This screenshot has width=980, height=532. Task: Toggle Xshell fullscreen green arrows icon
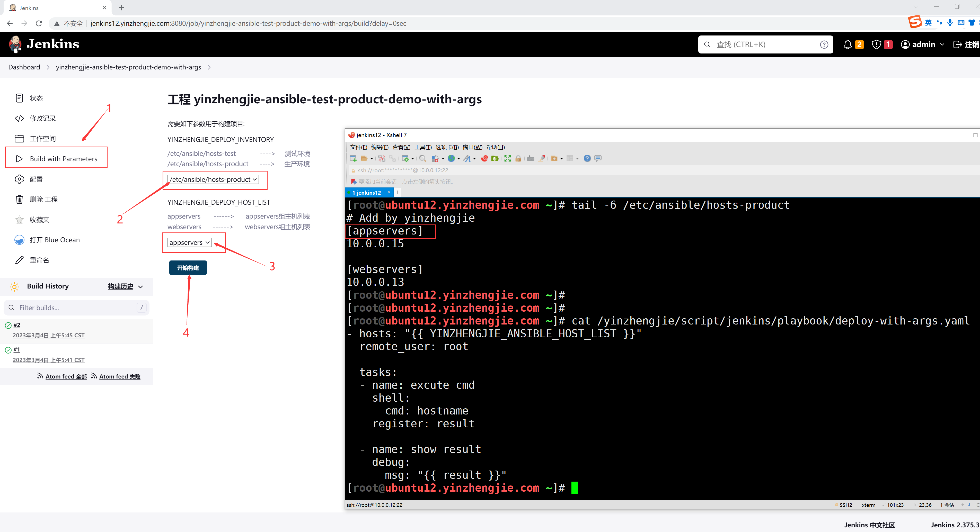[x=508, y=159]
